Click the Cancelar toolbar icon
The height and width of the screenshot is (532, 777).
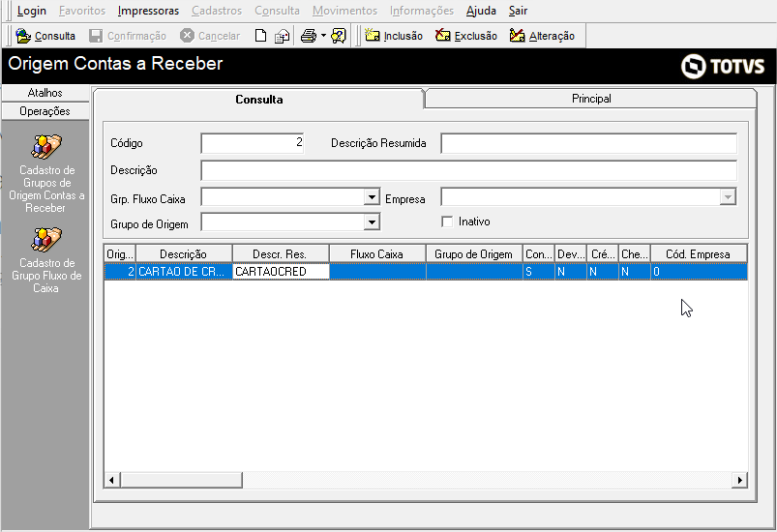point(187,36)
